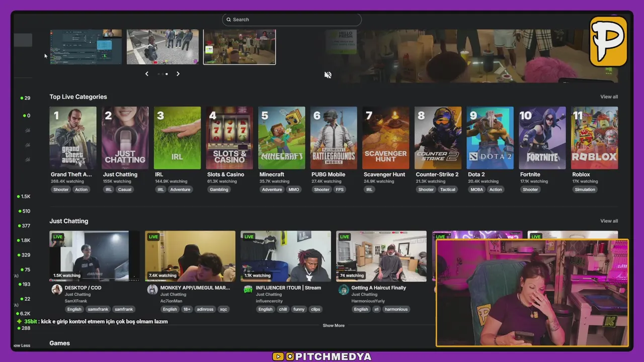The width and height of the screenshot is (644, 362).
Task: Open sidebar channel with 377 viewers
Action: [x=23, y=226]
